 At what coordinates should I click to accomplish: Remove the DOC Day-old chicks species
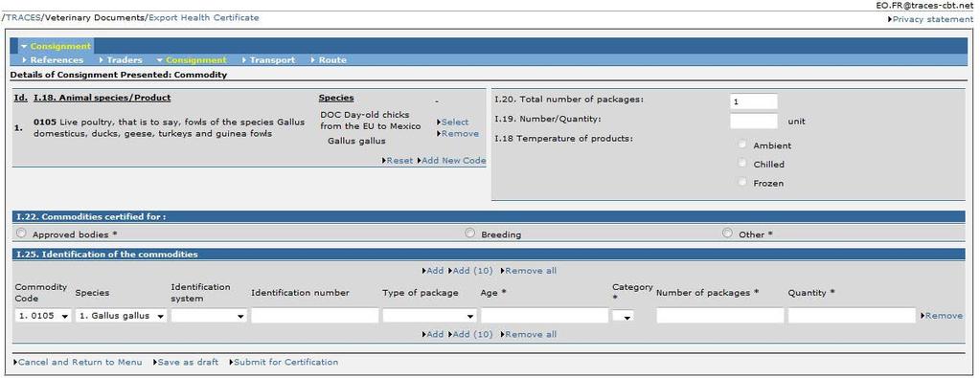460,134
